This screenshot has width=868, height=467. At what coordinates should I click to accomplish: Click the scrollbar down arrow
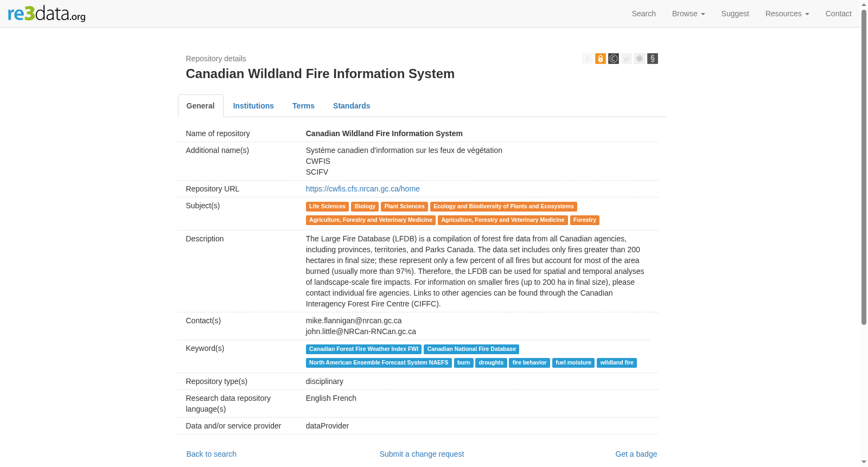click(864, 463)
